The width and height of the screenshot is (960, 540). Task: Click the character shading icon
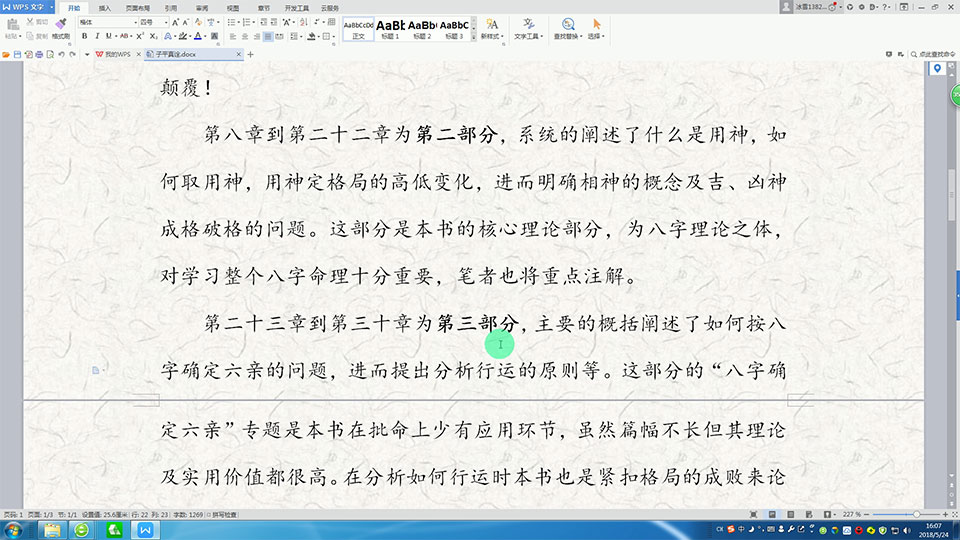pos(214,36)
